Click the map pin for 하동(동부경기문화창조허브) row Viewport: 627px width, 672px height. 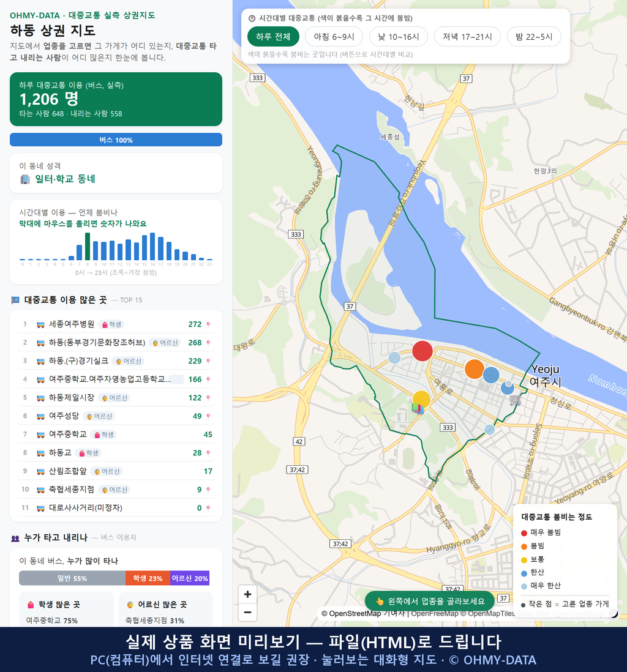coord(208,343)
